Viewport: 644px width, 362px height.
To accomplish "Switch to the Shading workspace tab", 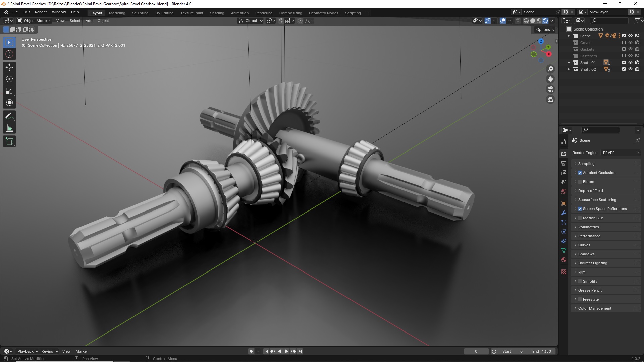I will tap(217, 13).
